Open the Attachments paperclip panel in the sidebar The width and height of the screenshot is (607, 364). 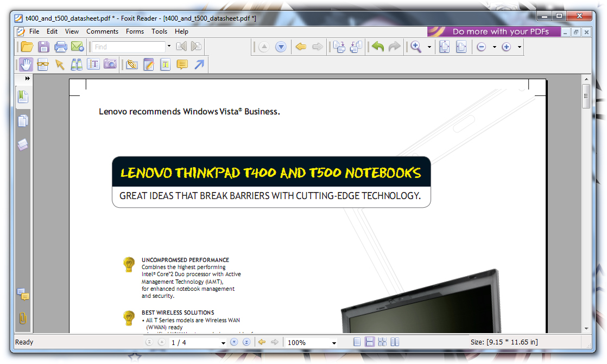pos(23,318)
